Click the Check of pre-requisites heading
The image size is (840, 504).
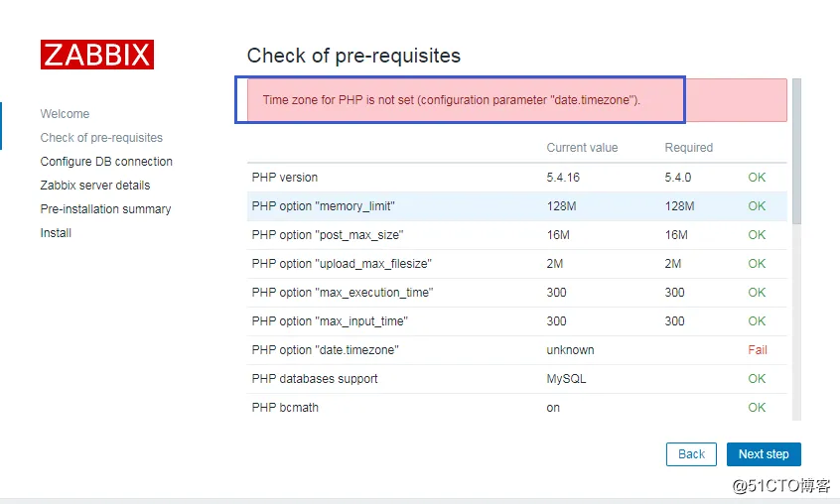pos(353,56)
